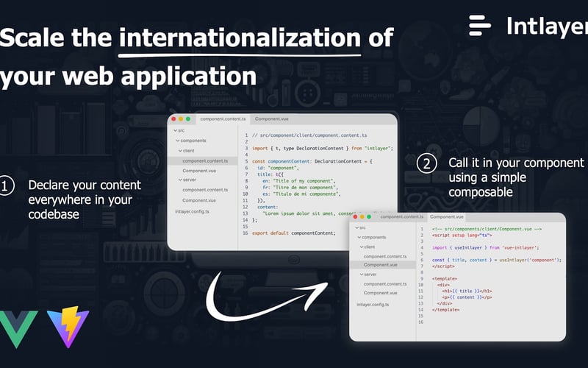Switch to the Component.vue tab in the back window

[x=271, y=119]
